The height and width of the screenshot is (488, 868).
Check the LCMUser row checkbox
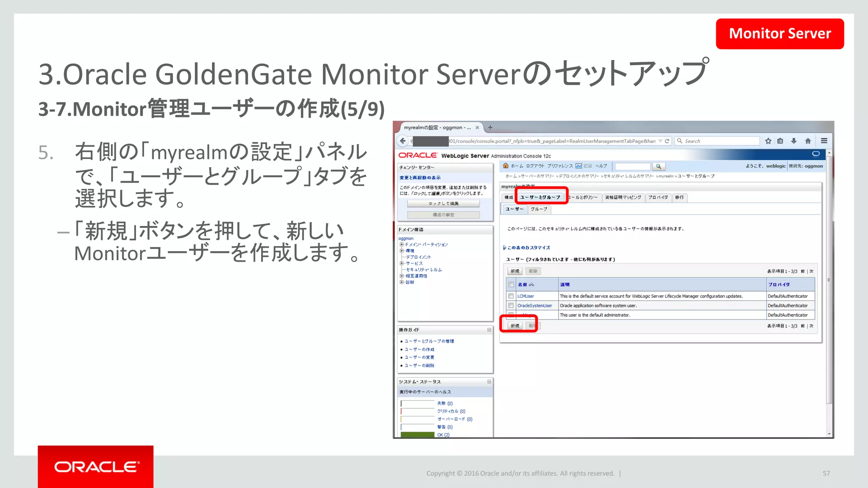[511, 296]
